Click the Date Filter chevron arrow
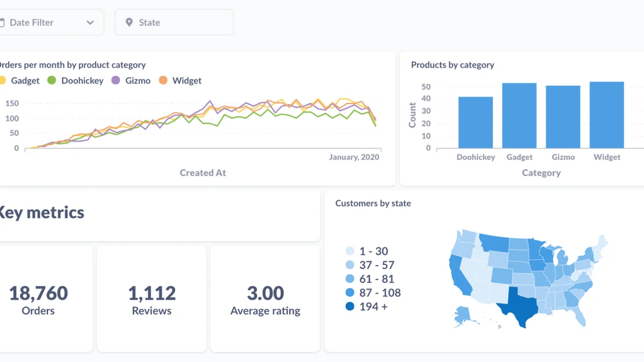 click(x=90, y=23)
